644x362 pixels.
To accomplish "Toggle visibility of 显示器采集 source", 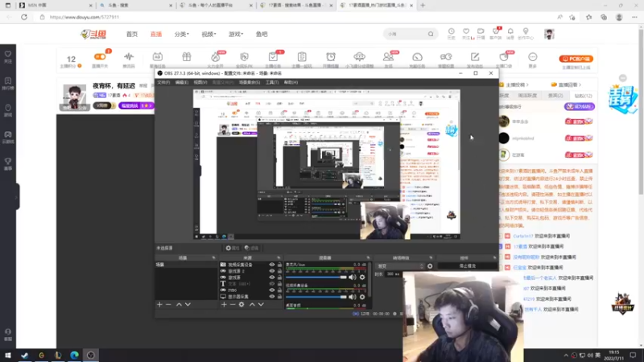I will [x=272, y=296].
